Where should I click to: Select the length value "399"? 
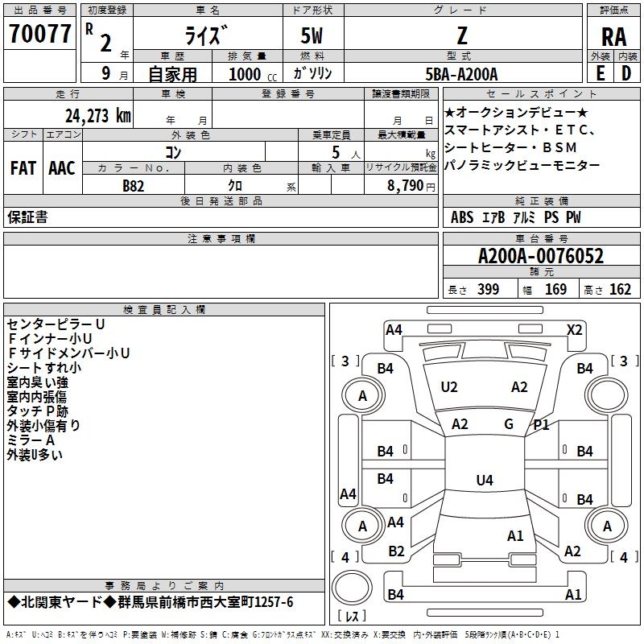point(489,289)
